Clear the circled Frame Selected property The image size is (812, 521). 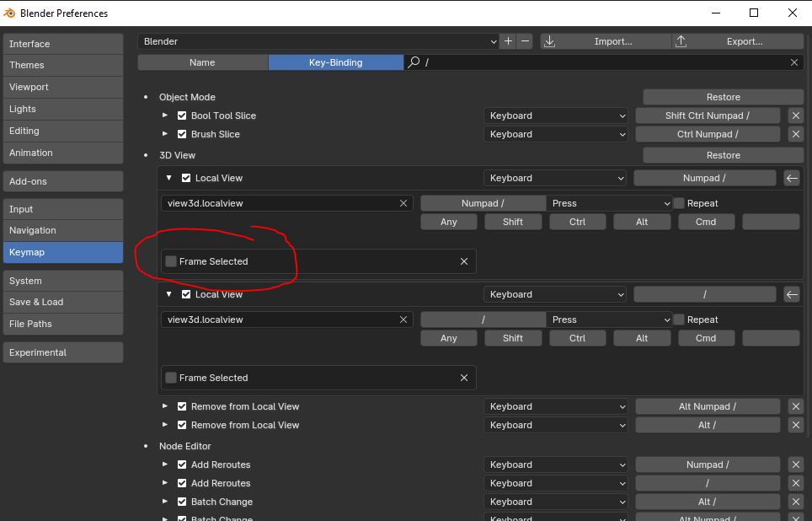coord(463,261)
